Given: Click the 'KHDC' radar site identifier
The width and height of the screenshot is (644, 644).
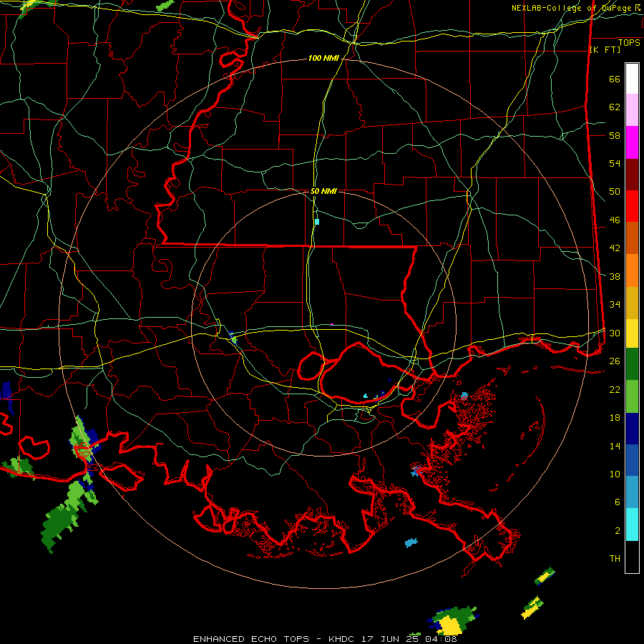Looking at the screenshot, I should tap(343, 639).
